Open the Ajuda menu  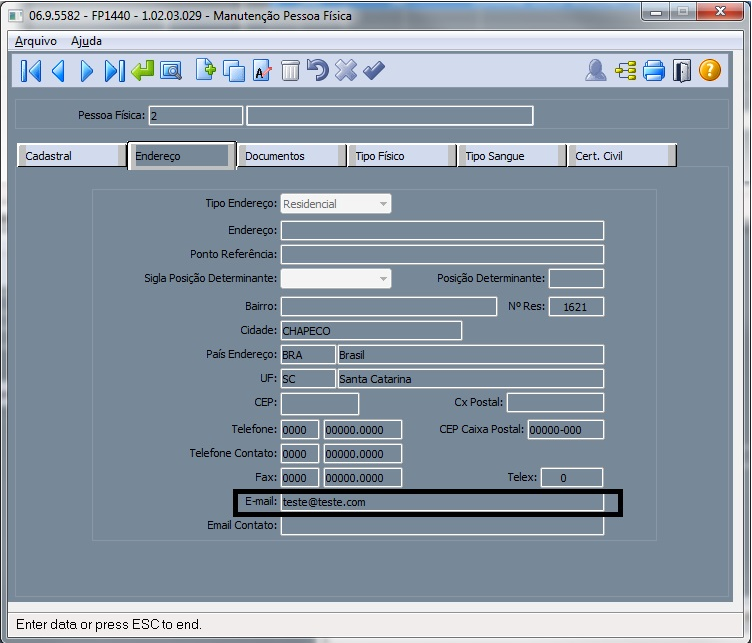point(86,41)
